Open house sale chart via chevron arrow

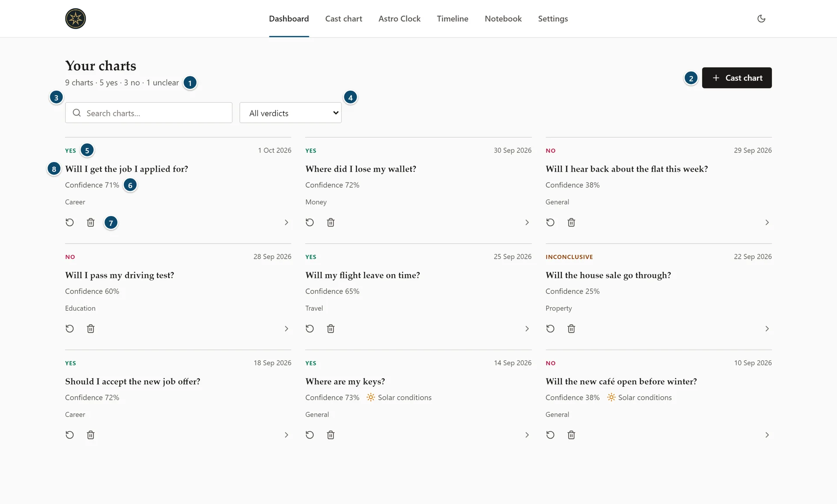click(767, 329)
